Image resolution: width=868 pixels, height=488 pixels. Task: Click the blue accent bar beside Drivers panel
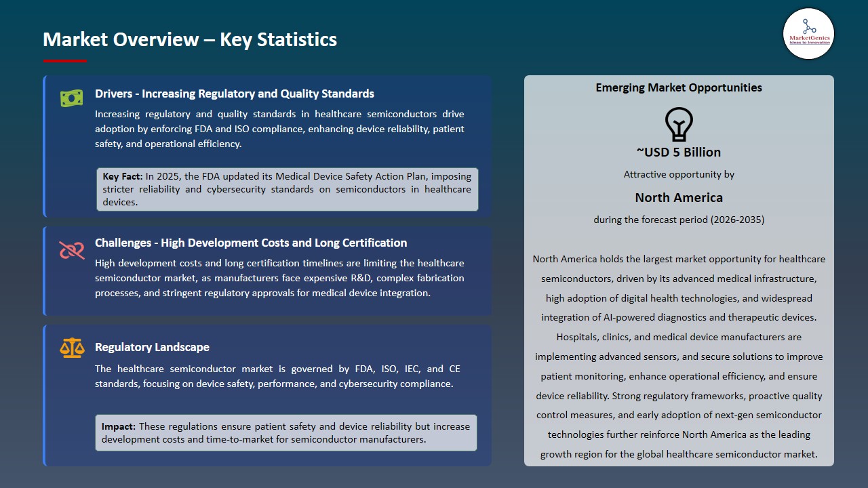[x=45, y=146]
